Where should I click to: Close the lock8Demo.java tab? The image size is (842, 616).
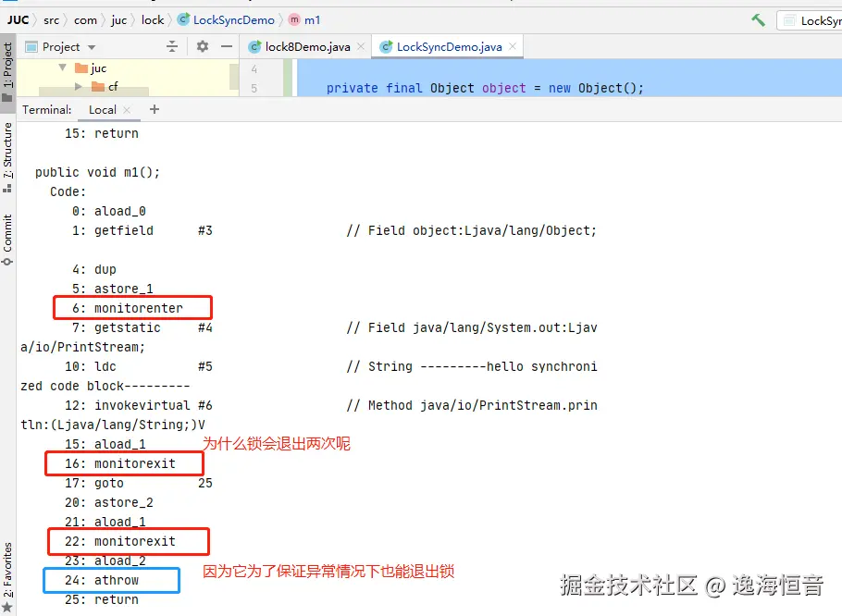(361, 46)
